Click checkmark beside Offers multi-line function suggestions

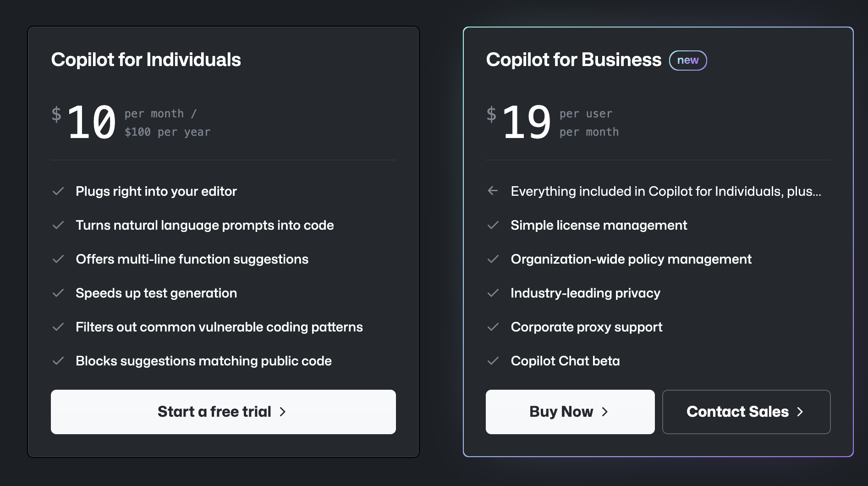tap(58, 259)
